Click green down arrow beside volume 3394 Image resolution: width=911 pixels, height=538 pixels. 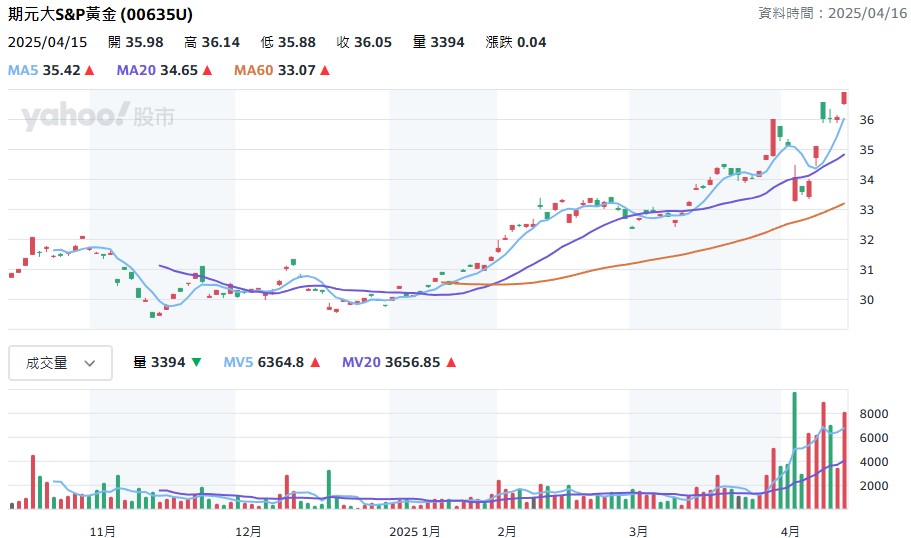196,363
